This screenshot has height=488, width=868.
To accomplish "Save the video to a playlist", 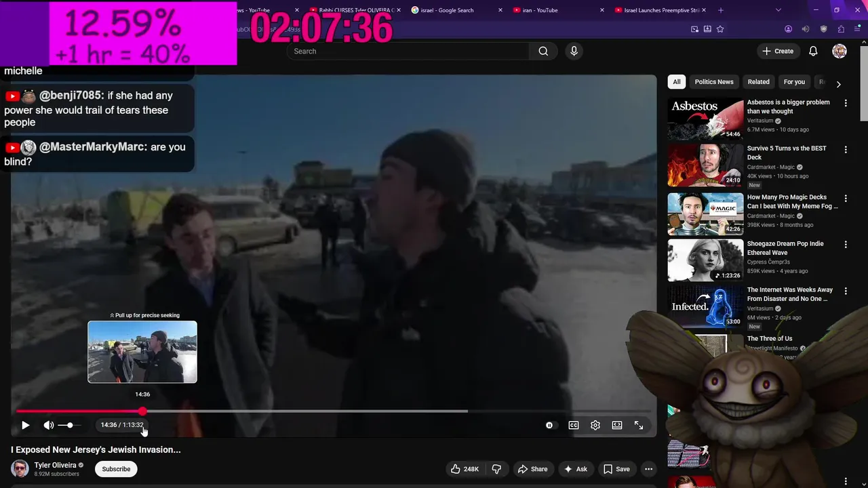I will 616,469.
